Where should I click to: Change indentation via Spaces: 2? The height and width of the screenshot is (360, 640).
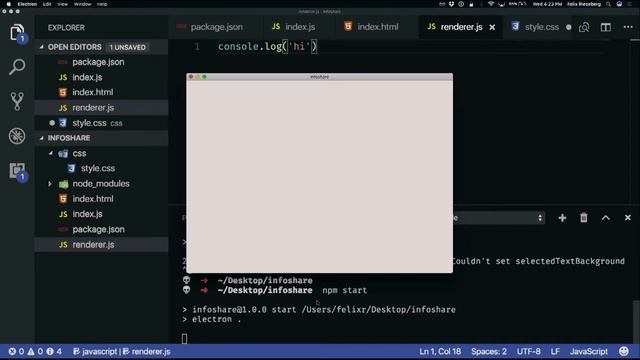tap(489, 351)
